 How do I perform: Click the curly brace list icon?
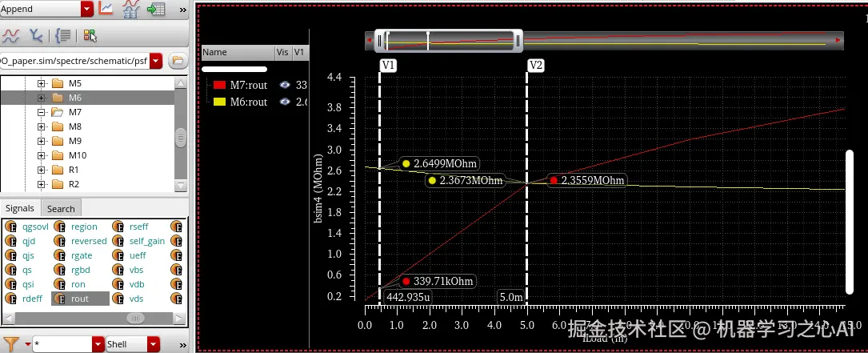tap(62, 36)
